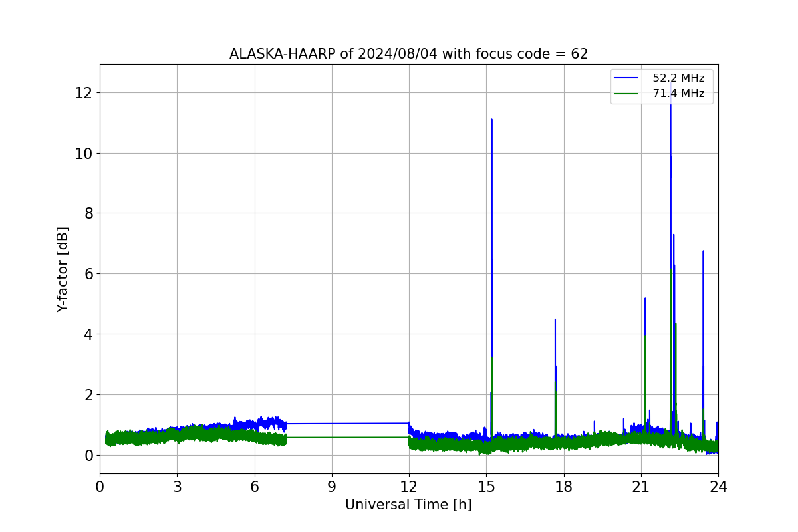The height and width of the screenshot is (532, 798).
Task: Click the chart title ALASKA-HAARP of 2024/08/04
Action: tap(408, 54)
